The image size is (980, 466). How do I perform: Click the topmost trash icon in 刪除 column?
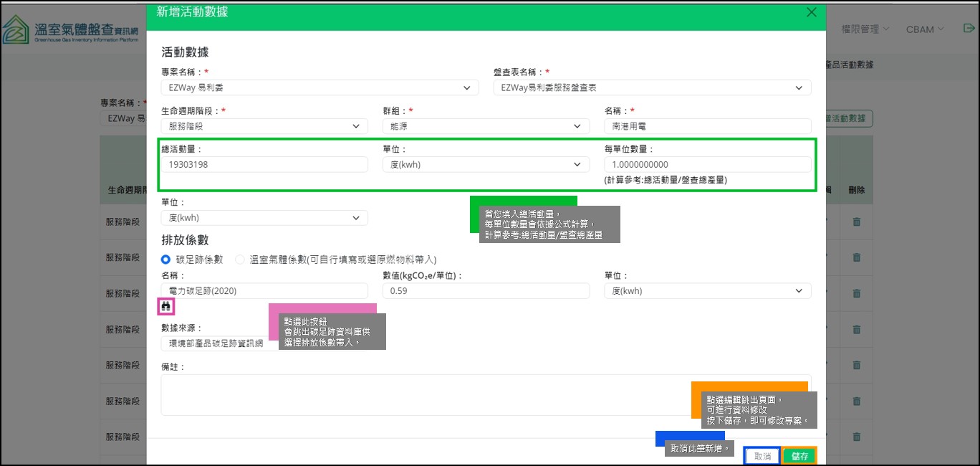tap(856, 222)
